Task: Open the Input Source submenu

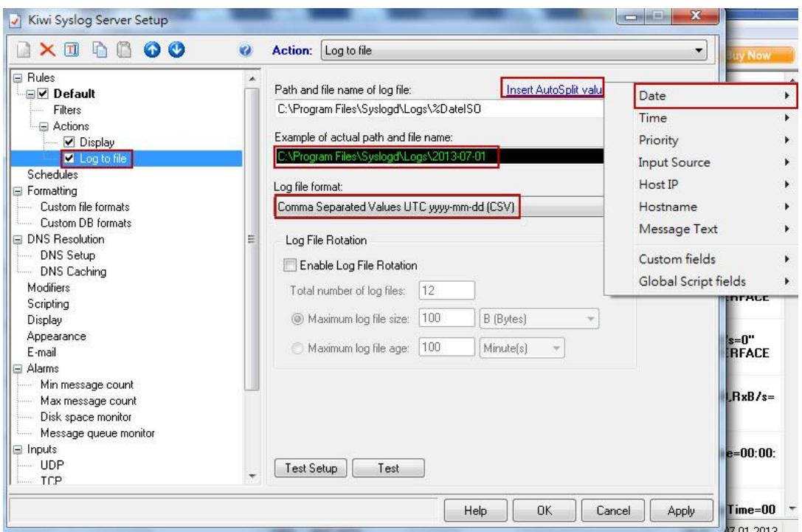Action: click(716, 162)
